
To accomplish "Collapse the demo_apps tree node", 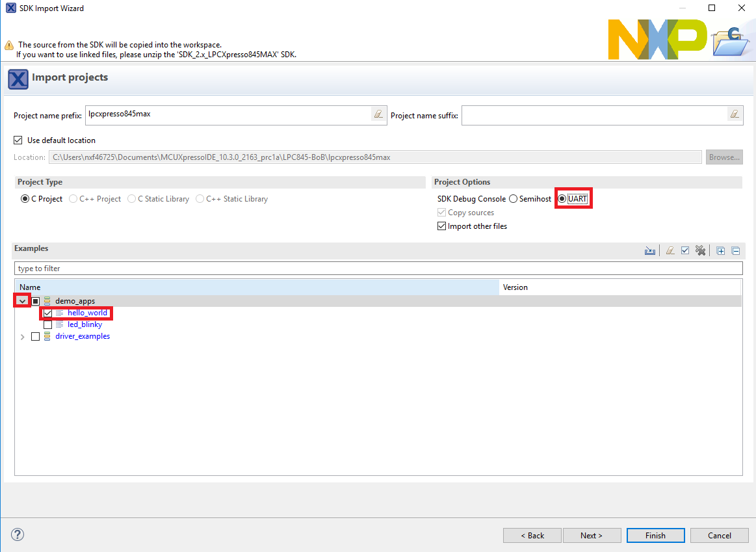I will click(x=23, y=301).
